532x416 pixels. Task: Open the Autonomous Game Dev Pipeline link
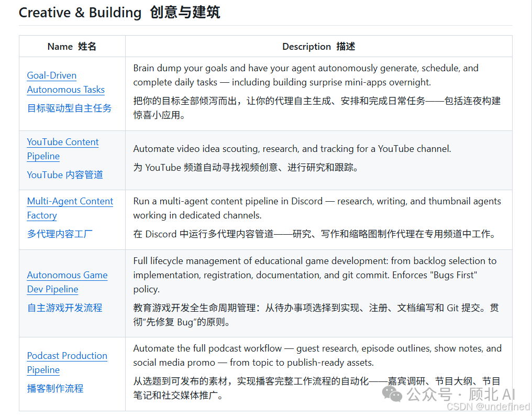67,282
